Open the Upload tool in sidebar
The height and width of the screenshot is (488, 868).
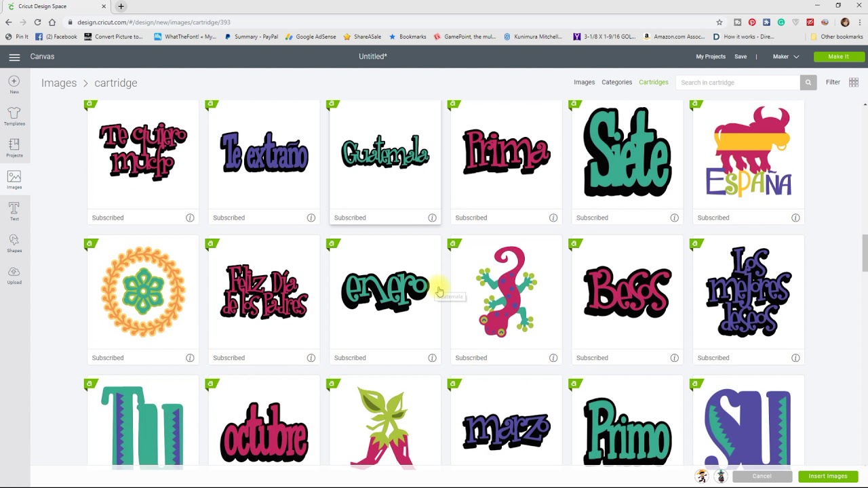[14, 275]
